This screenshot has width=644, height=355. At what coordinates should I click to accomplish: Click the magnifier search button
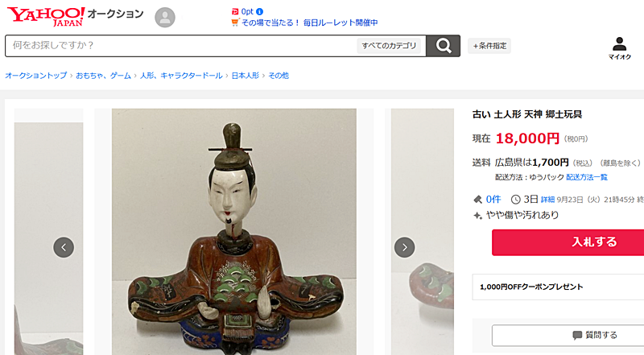tap(444, 46)
